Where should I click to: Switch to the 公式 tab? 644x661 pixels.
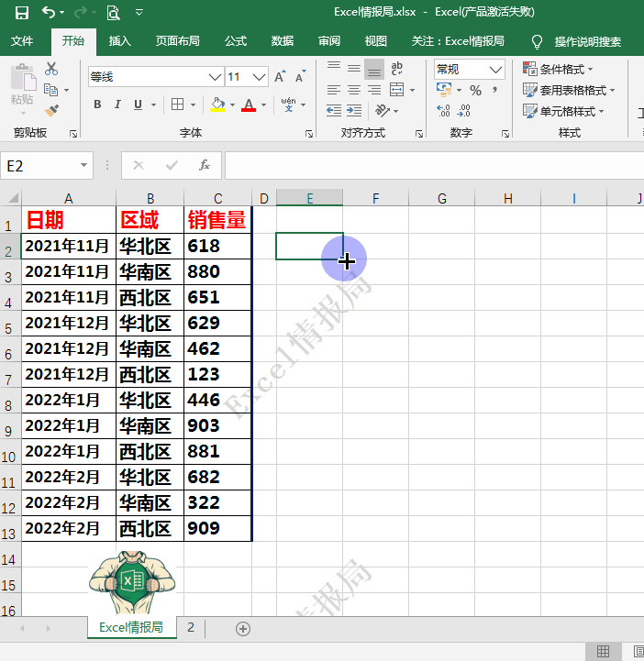pyautogui.click(x=236, y=41)
